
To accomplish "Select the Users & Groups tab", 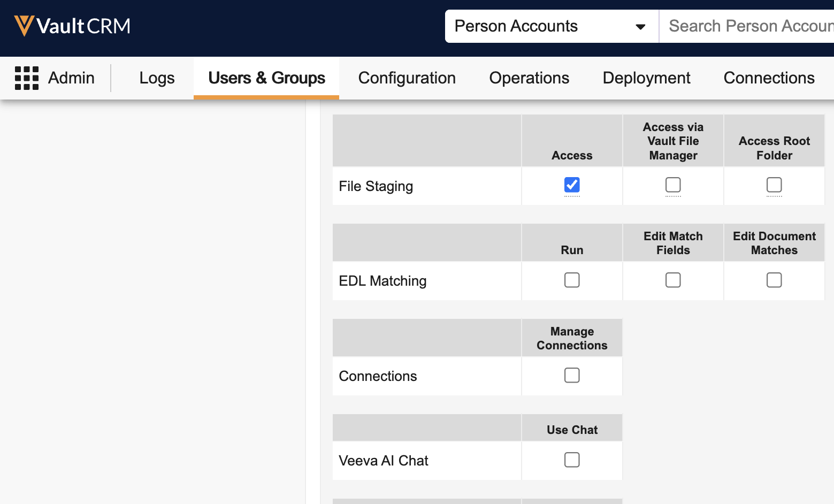I will tap(266, 78).
